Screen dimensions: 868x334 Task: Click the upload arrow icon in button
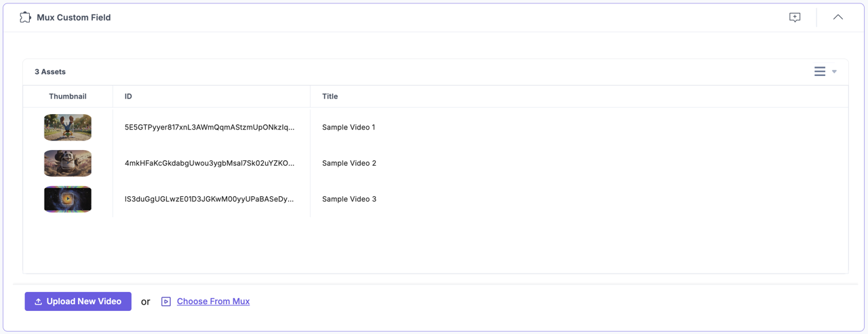pos(39,301)
